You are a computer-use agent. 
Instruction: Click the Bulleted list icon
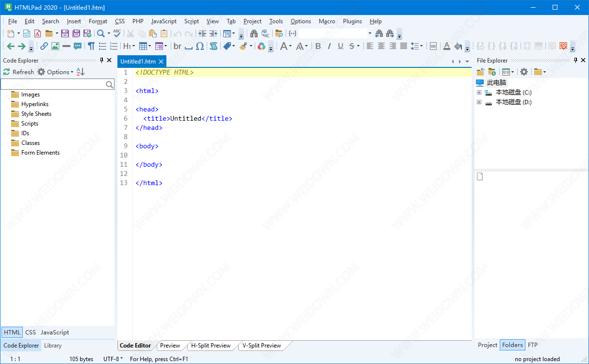(102, 46)
